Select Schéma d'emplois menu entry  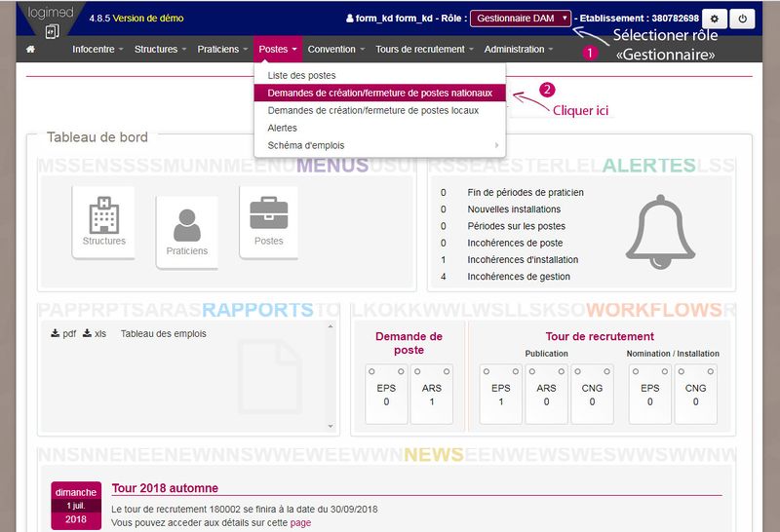coord(379,145)
